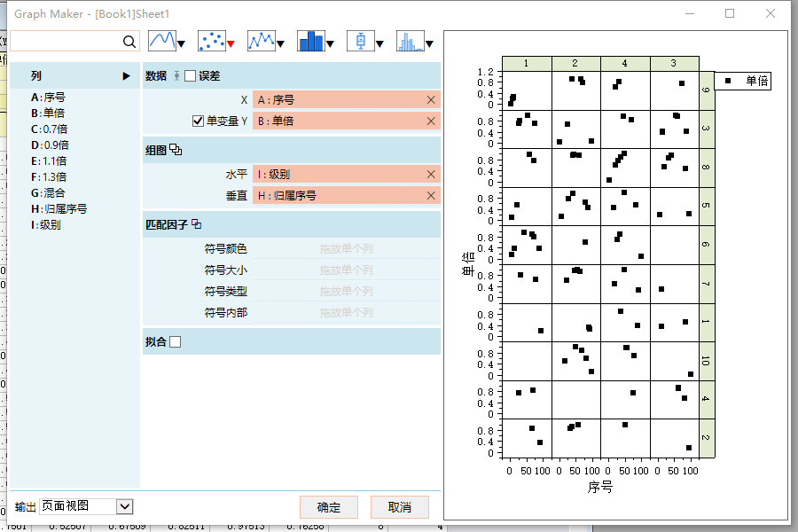Open bar chart dropdown arrow
The width and height of the screenshot is (798, 532).
(x=330, y=44)
